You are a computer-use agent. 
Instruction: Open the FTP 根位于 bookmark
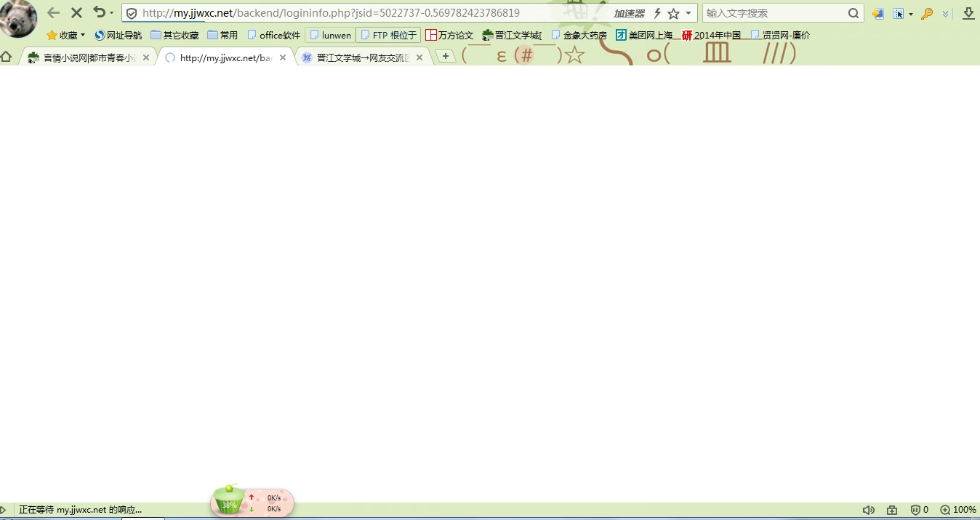pyautogui.click(x=388, y=35)
